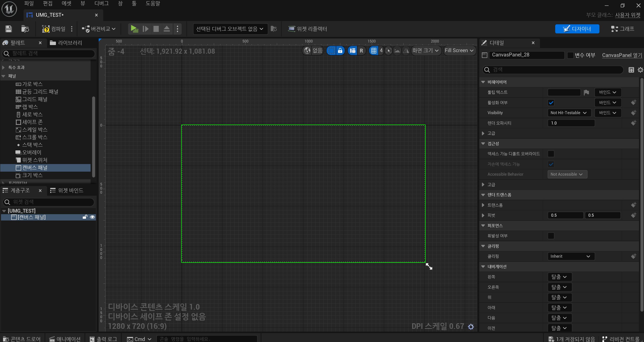This screenshot has height=342, width=644.
Task: Click the Details panel settings gear icon
Action: pyautogui.click(x=640, y=70)
